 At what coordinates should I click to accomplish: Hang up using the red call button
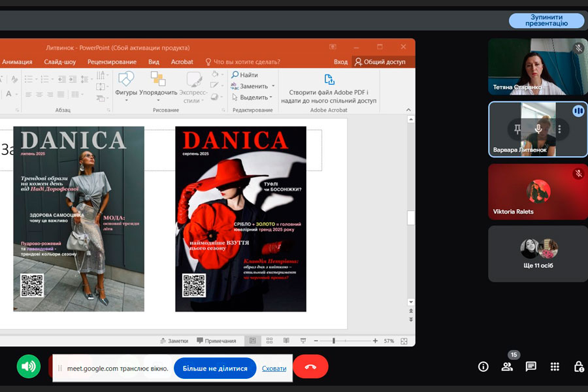[x=310, y=367]
